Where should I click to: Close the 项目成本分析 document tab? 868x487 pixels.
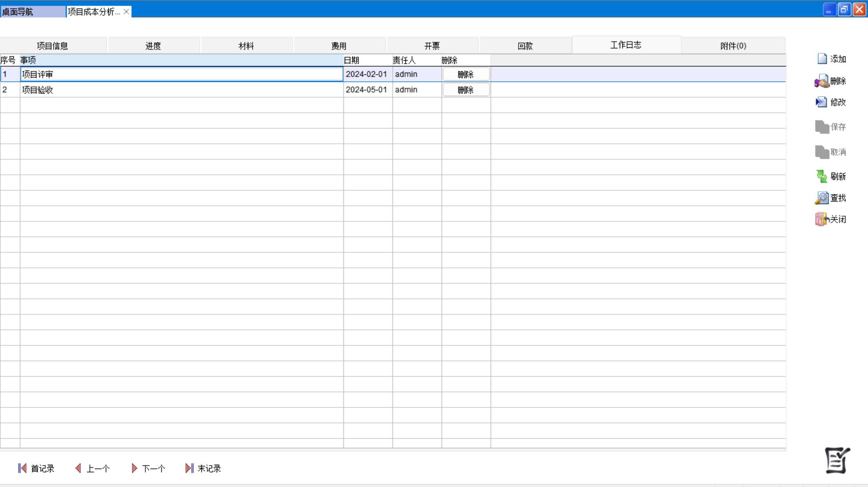click(126, 12)
